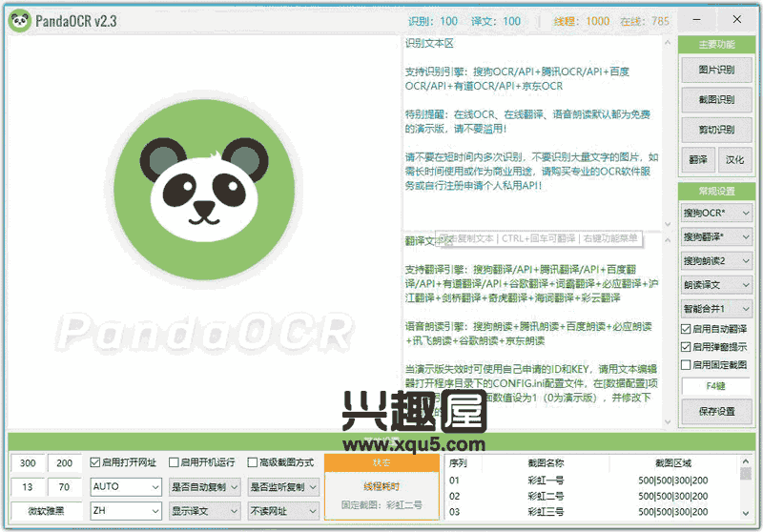Open the 显示译文 dropdown
This screenshot has height=532, width=763.
(204, 511)
